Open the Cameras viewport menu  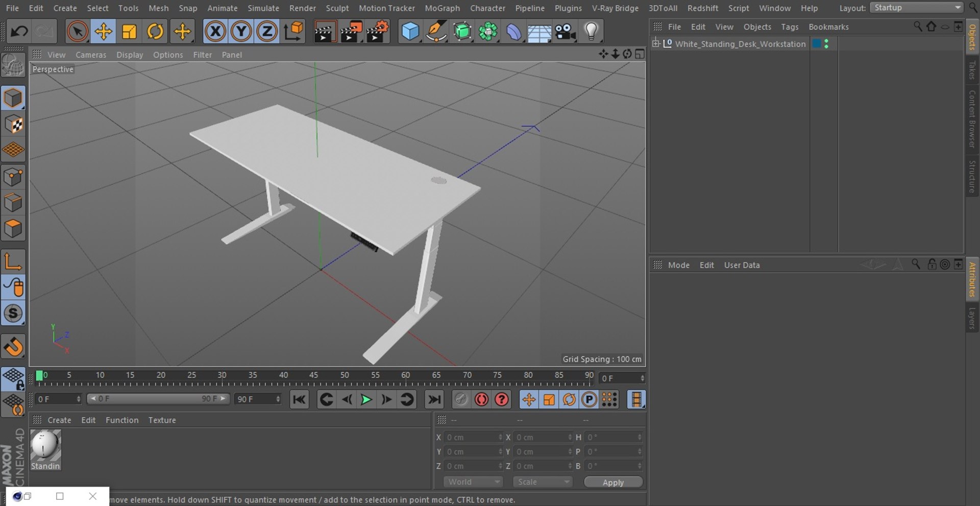coord(91,55)
